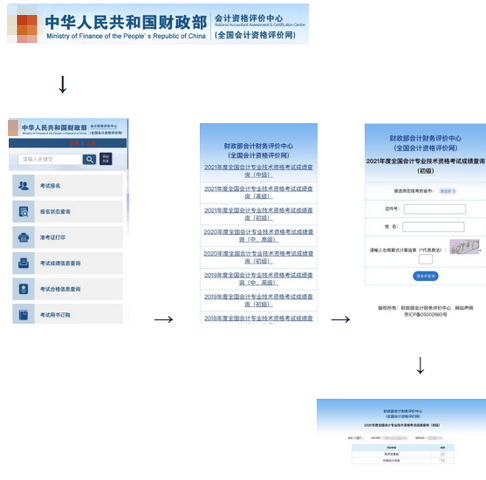The height and width of the screenshot is (480, 486).
Task: Click the red login link in navy bar
Action: [x=74, y=143]
